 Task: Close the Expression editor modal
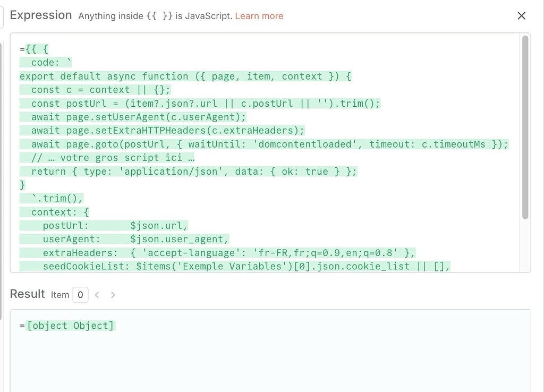coord(521,15)
